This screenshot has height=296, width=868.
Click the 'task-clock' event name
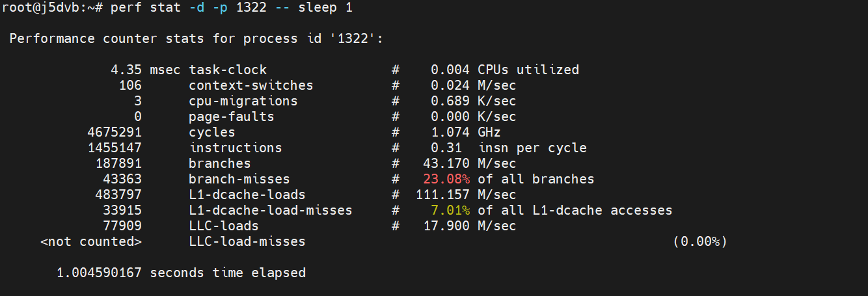coord(228,70)
